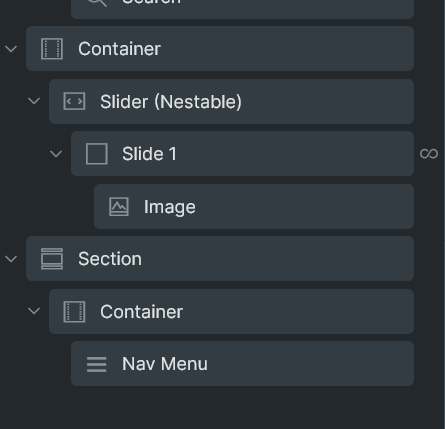The width and height of the screenshot is (445, 429).
Task: Select the Container label inside Section
Action: coord(142,312)
